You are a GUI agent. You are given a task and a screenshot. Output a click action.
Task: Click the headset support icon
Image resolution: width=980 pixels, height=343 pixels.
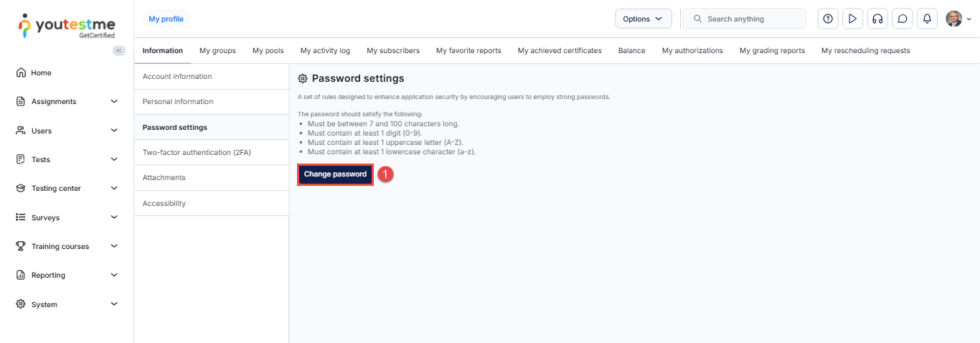877,19
